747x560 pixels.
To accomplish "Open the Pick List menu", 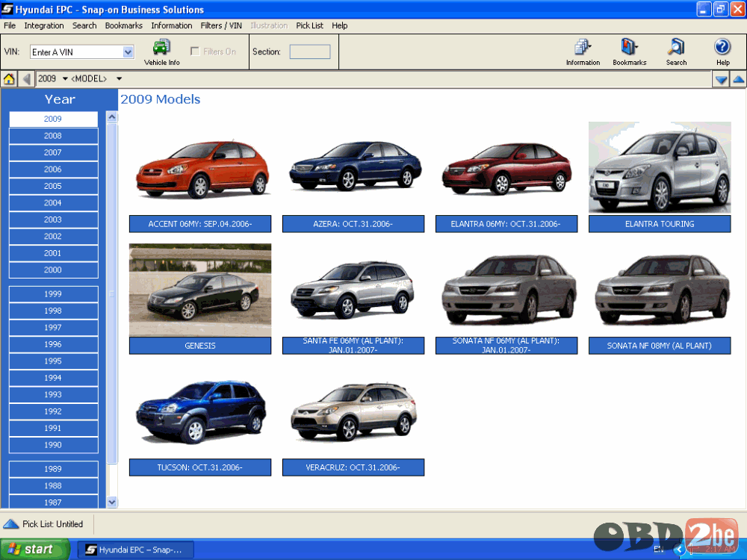I will pyautogui.click(x=310, y=25).
